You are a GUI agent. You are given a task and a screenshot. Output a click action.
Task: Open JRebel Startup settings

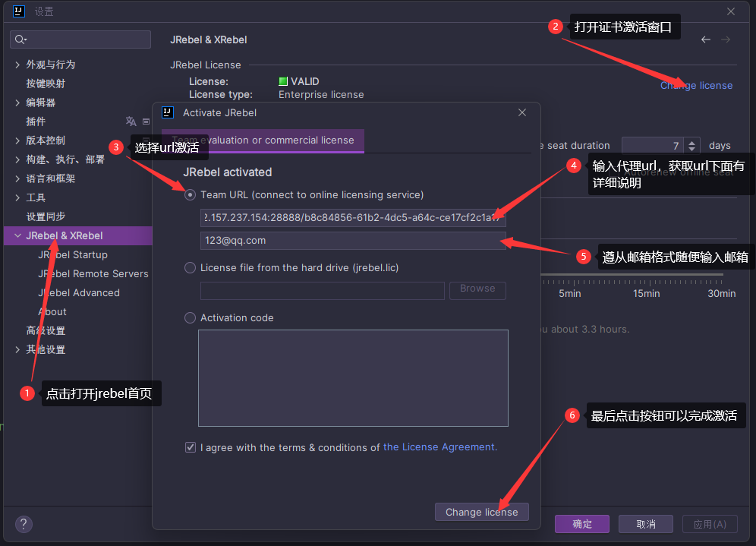pos(73,254)
